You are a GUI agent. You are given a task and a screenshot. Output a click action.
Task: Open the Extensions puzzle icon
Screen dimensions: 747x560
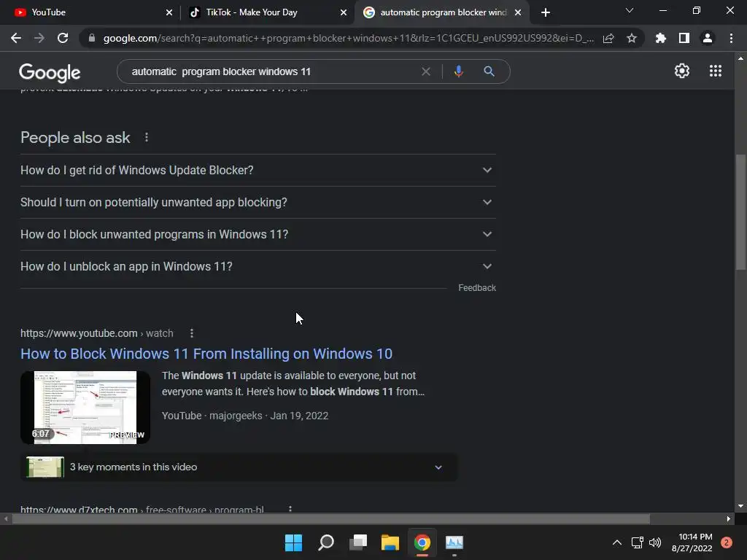click(x=661, y=38)
